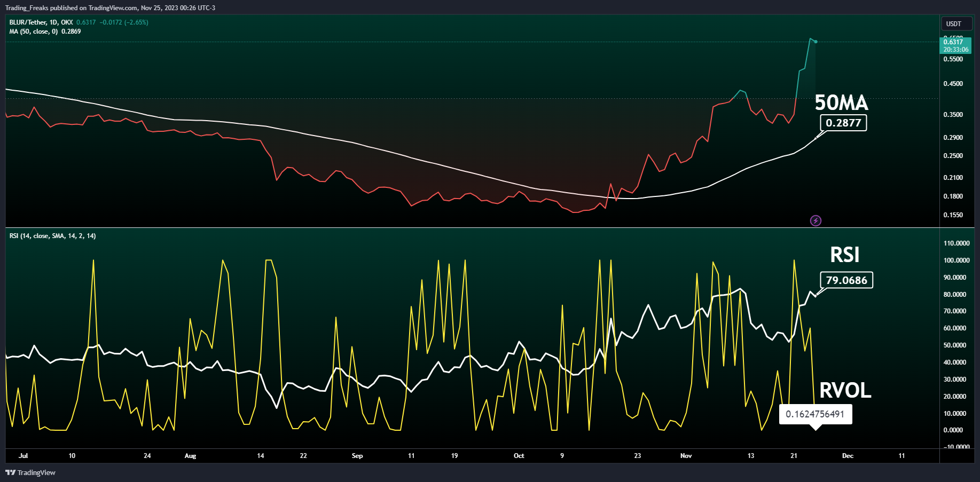Click the 100.0000 RSI scale value
The width and height of the screenshot is (980, 482).
click(x=957, y=260)
